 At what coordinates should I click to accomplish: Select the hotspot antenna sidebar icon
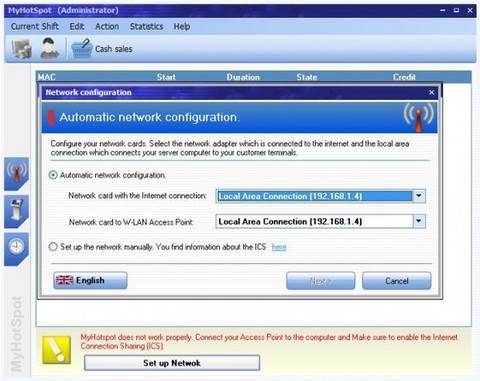tap(16, 173)
